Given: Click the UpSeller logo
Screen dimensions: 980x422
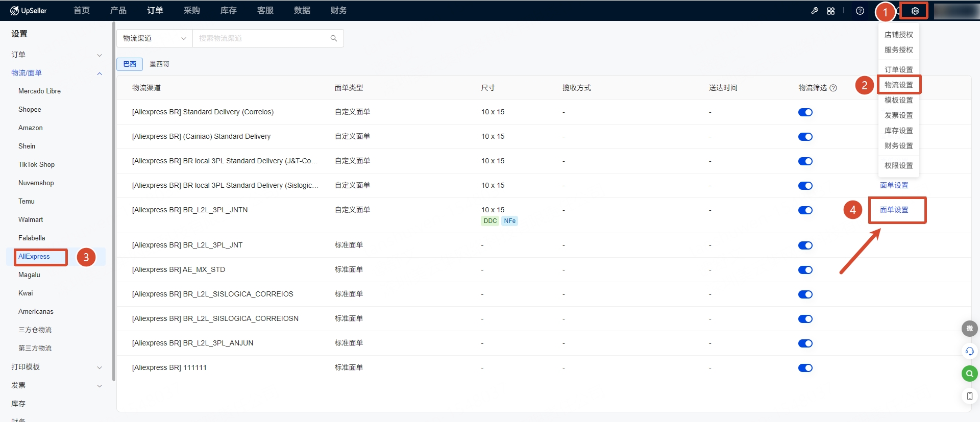Looking at the screenshot, I should tap(29, 11).
